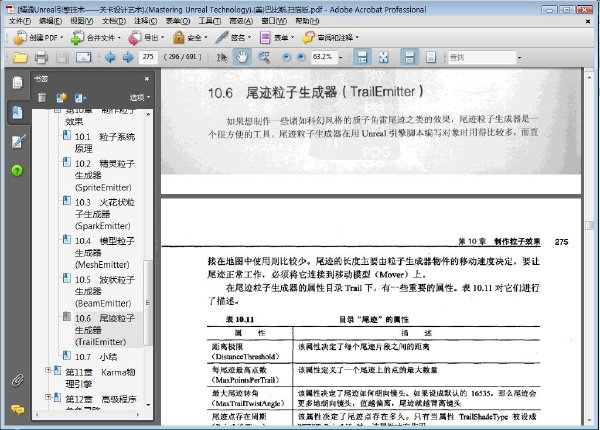The image size is (600, 430).
Task: Open the 合并文件 dropdown
Action: (x=96, y=37)
